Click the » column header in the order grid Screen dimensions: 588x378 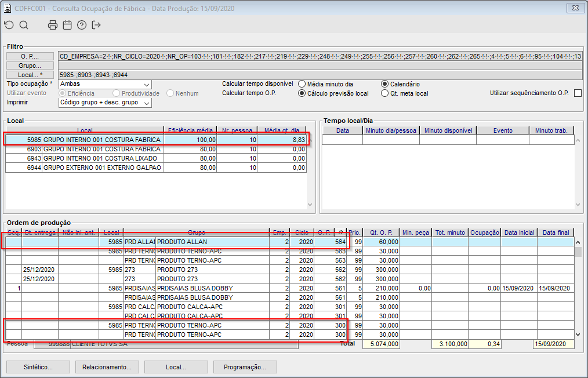click(340, 232)
